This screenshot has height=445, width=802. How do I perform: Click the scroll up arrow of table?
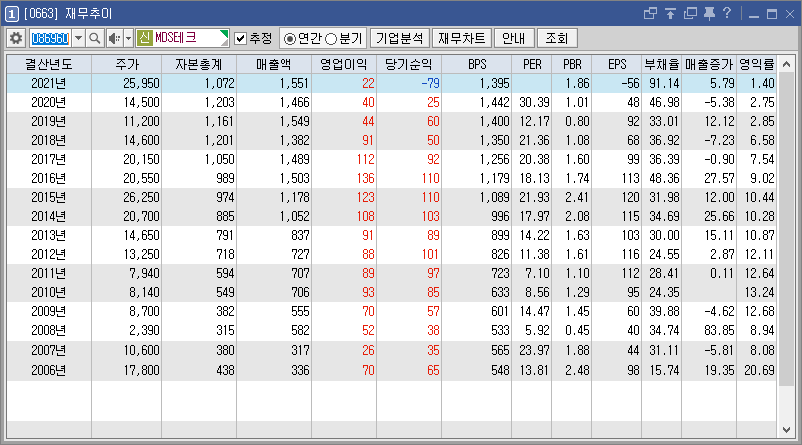coord(787,64)
